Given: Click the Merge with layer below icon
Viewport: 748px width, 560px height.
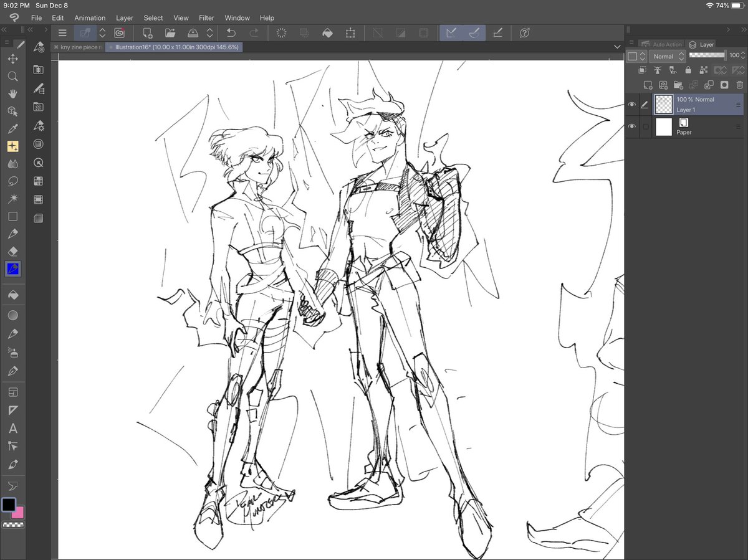Looking at the screenshot, I should [x=709, y=85].
